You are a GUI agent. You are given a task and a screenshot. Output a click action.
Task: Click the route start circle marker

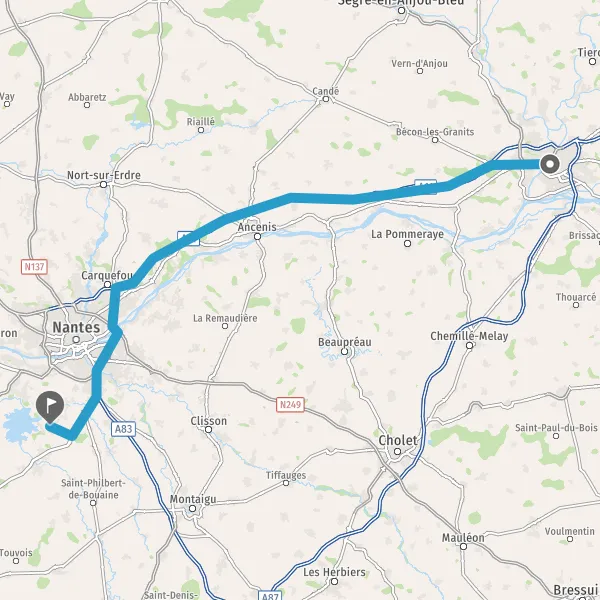[x=550, y=165]
